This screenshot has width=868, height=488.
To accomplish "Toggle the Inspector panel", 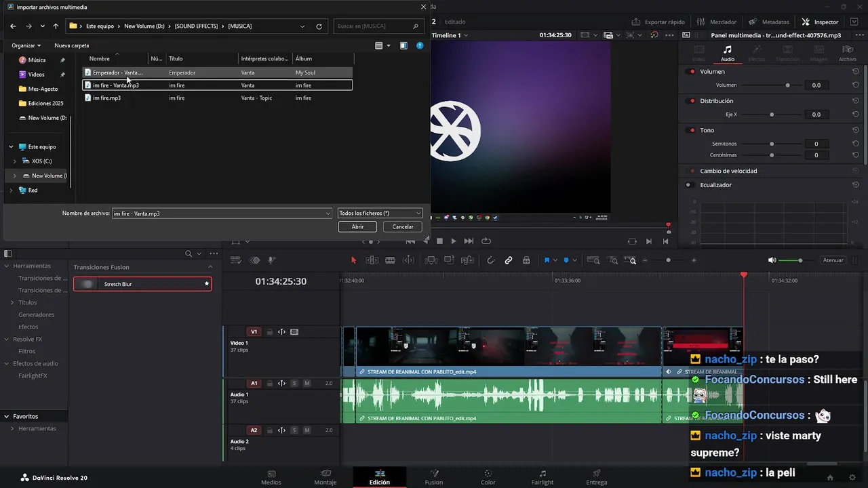I will [820, 22].
